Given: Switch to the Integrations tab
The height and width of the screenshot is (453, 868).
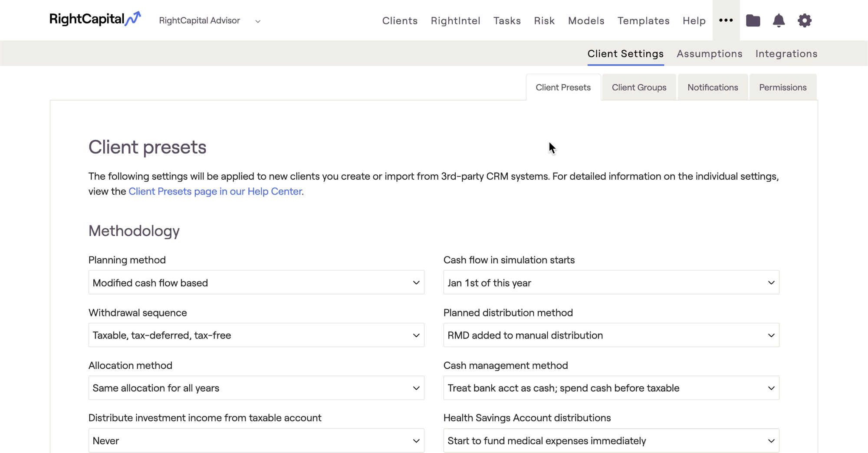Looking at the screenshot, I should [786, 54].
